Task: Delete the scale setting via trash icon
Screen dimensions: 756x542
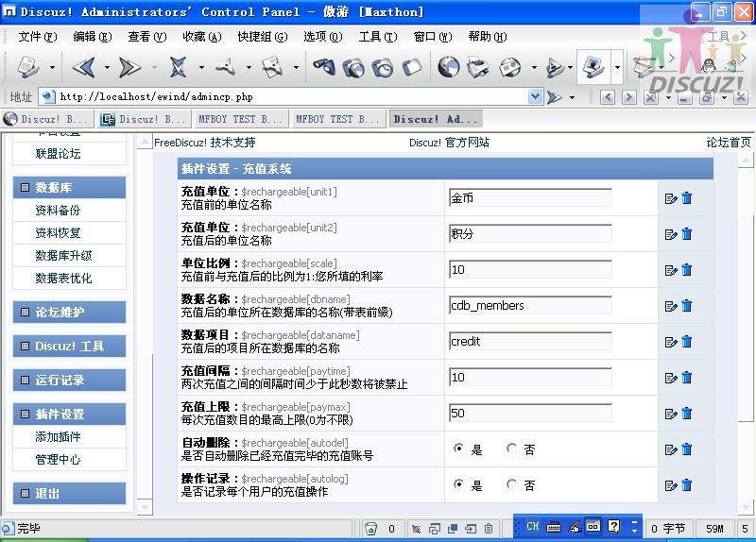Action: [687, 270]
